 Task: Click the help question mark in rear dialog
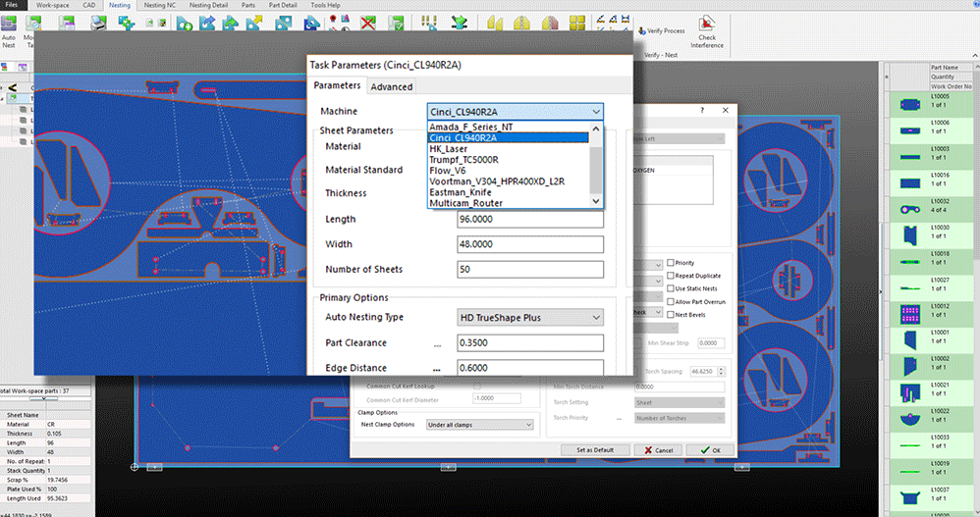(x=702, y=110)
